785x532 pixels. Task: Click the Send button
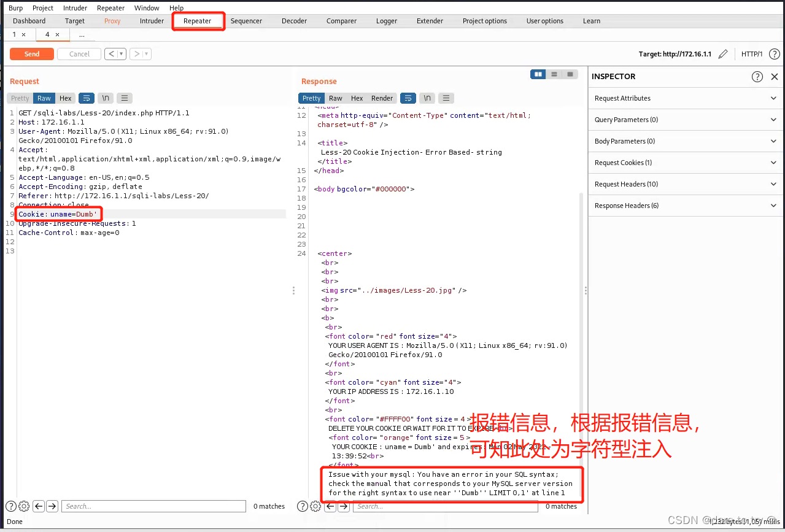(31, 54)
